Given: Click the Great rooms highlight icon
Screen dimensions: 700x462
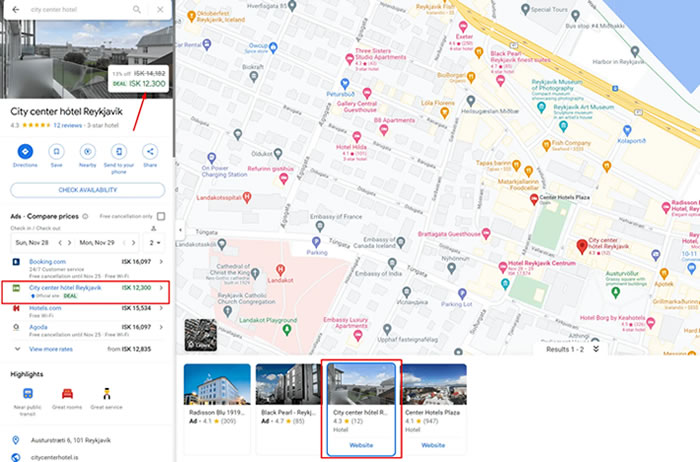Looking at the screenshot, I should pos(67,394).
